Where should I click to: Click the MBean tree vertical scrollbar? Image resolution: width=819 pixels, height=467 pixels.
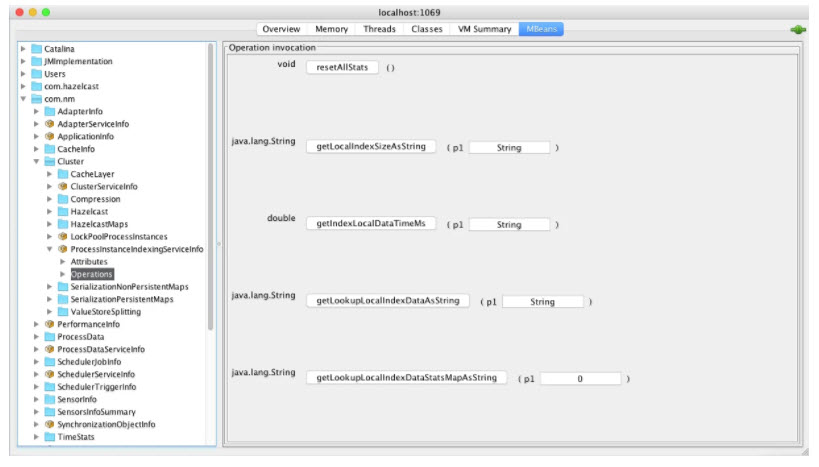(x=211, y=190)
